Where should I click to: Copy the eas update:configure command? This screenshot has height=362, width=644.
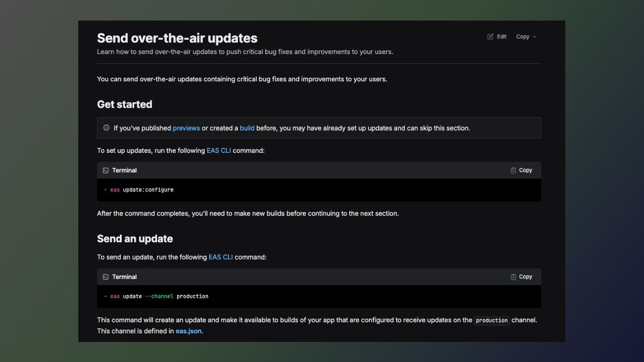coord(525,170)
